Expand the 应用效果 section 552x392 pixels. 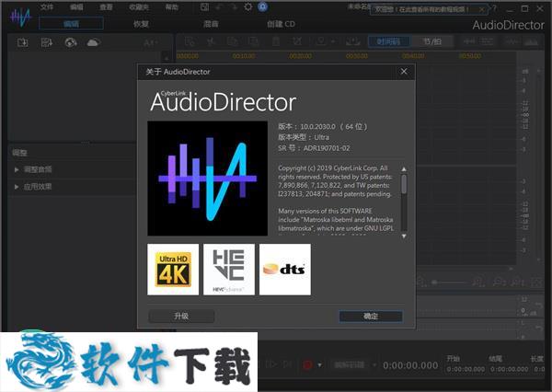[x=17, y=187]
